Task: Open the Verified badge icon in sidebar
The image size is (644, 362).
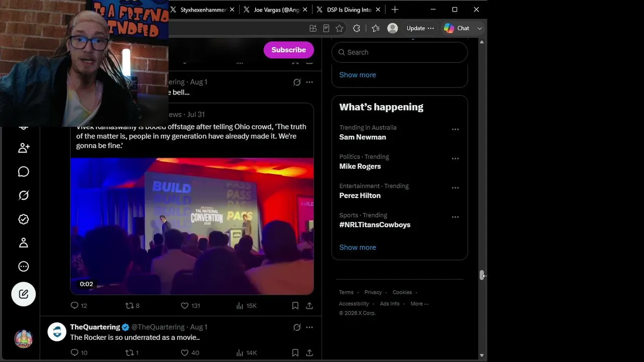Action: point(24,219)
